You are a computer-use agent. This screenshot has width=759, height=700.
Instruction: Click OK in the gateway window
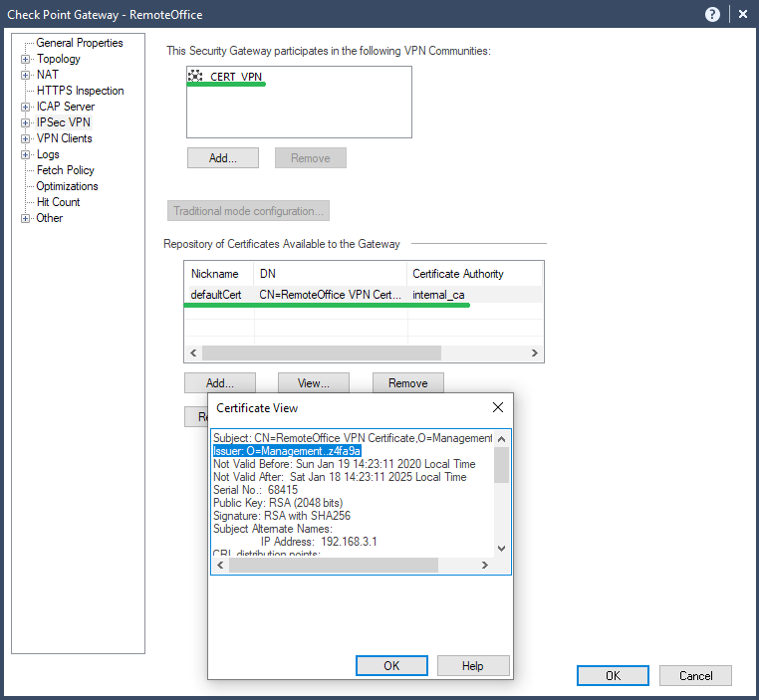click(x=613, y=675)
